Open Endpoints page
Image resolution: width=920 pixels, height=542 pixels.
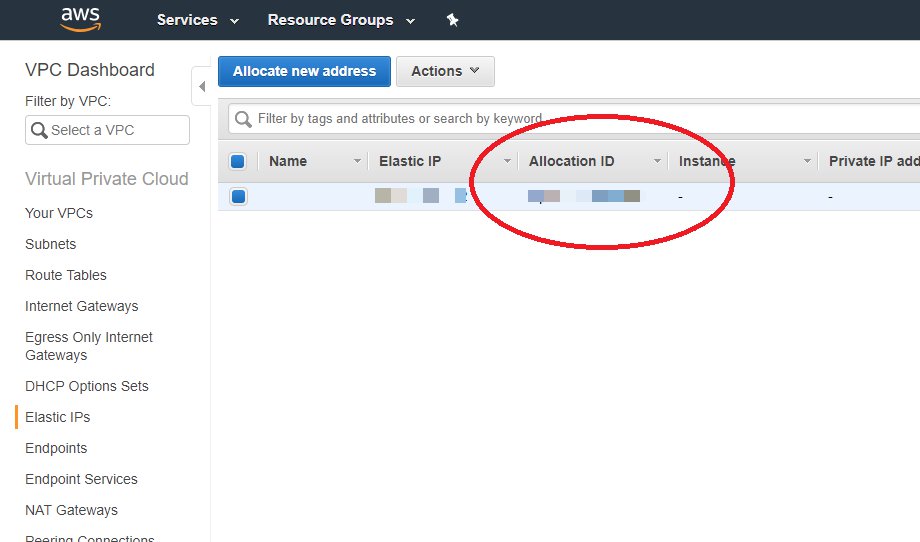(x=56, y=448)
